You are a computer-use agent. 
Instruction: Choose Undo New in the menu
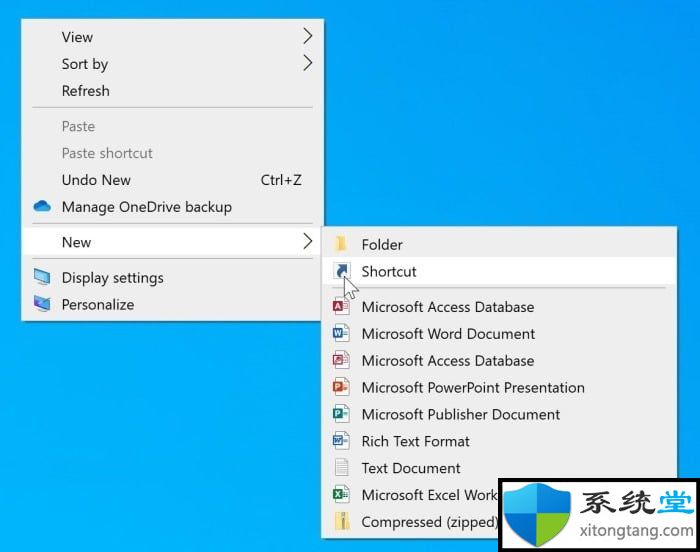pos(172,180)
